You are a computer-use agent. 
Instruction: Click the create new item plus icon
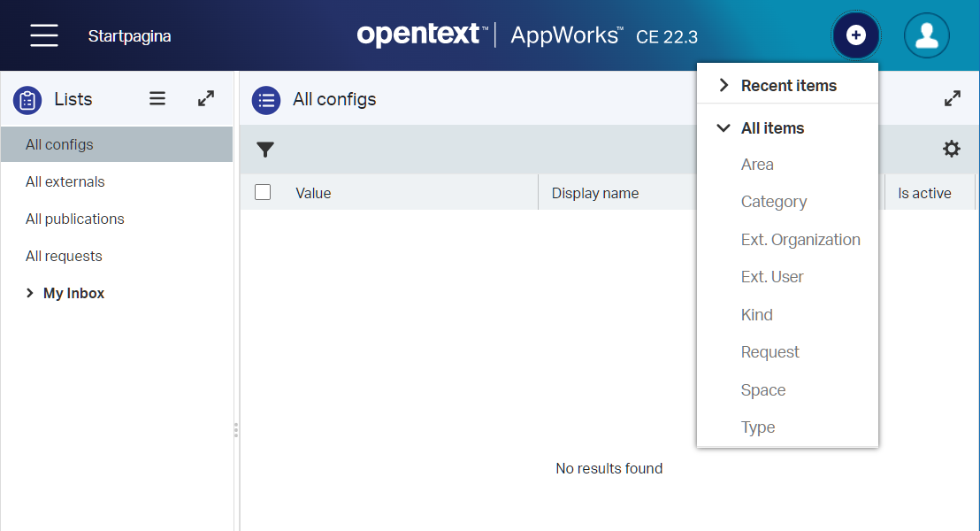click(x=855, y=35)
